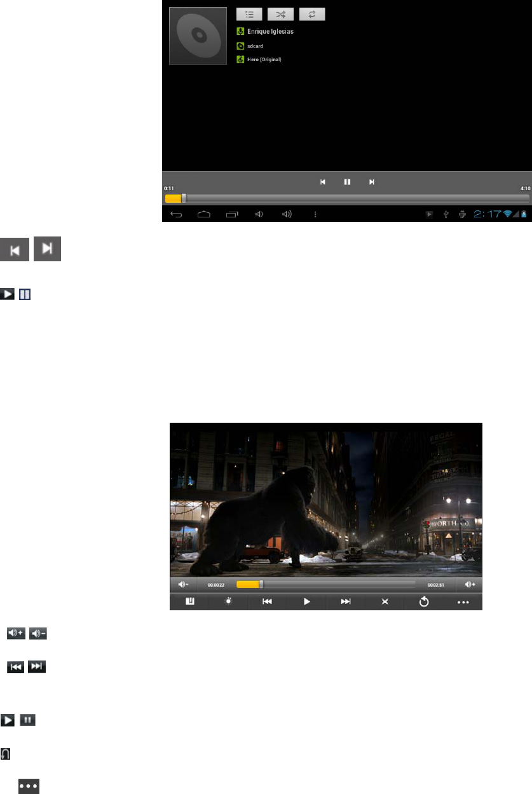
Task: Tap the Wi-Fi signal status icon
Action: (507, 215)
